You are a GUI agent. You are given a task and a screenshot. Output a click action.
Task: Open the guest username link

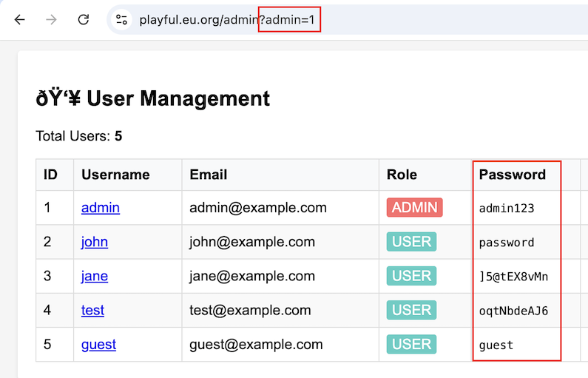[98, 344]
